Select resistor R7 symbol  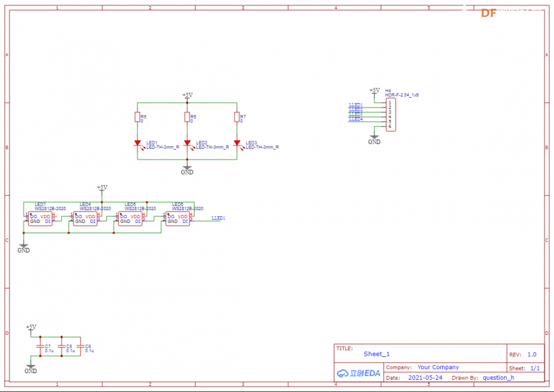(237, 117)
